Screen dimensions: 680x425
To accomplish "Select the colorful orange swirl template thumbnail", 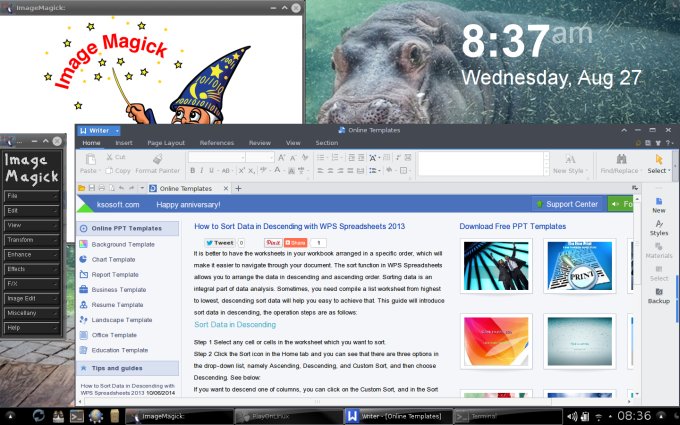I will coord(496,341).
